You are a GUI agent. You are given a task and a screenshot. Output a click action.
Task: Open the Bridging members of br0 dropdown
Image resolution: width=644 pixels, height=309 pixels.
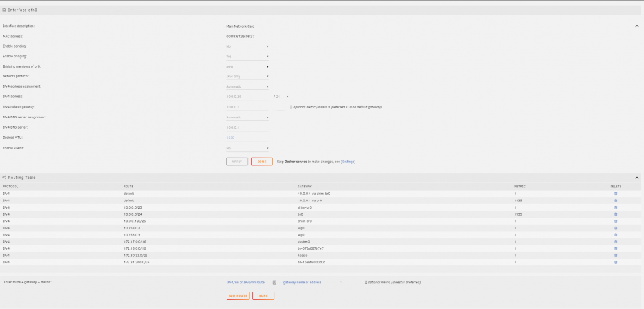pyautogui.click(x=247, y=66)
